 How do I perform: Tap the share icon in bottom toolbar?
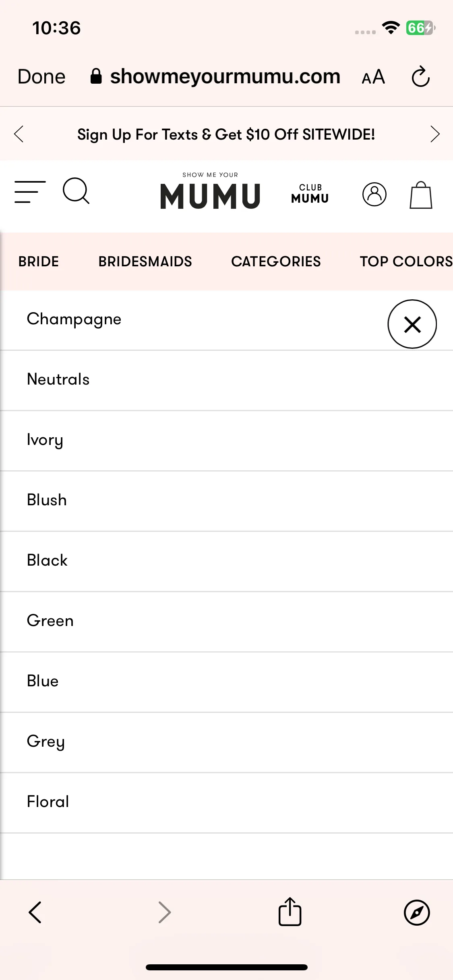[x=290, y=912]
